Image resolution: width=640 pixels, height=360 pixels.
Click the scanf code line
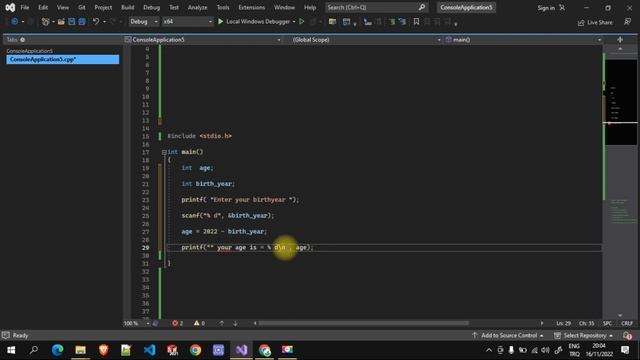pyautogui.click(x=227, y=216)
